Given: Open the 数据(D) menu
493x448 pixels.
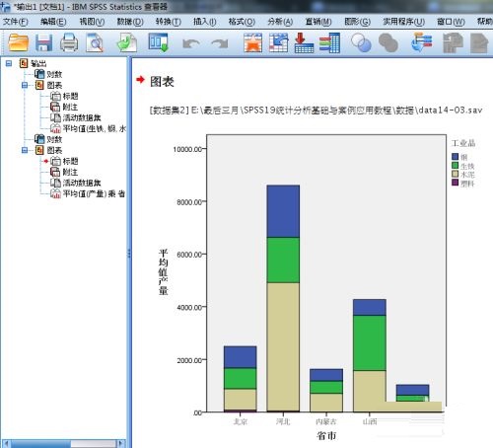Looking at the screenshot, I should (x=130, y=22).
